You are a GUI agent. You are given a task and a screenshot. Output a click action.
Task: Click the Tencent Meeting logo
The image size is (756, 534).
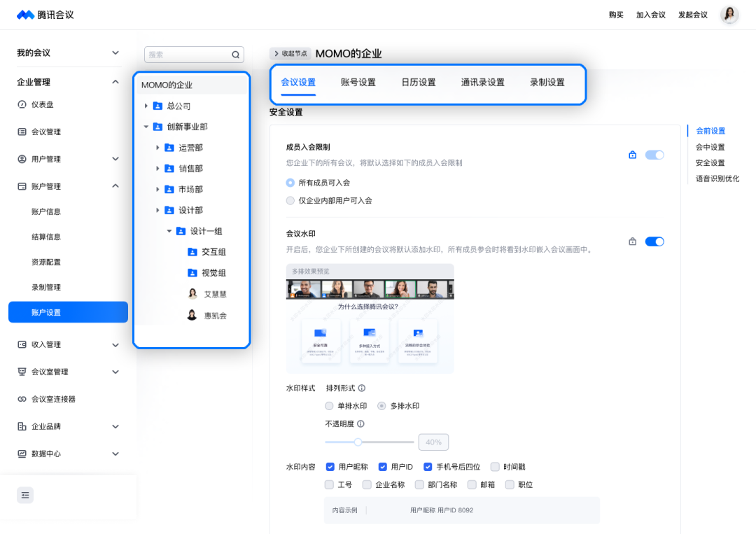coord(45,15)
